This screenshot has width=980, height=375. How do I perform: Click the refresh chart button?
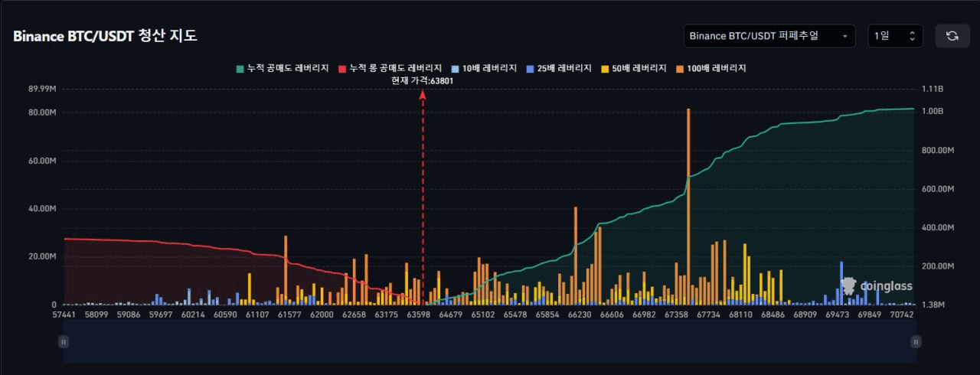coord(952,36)
